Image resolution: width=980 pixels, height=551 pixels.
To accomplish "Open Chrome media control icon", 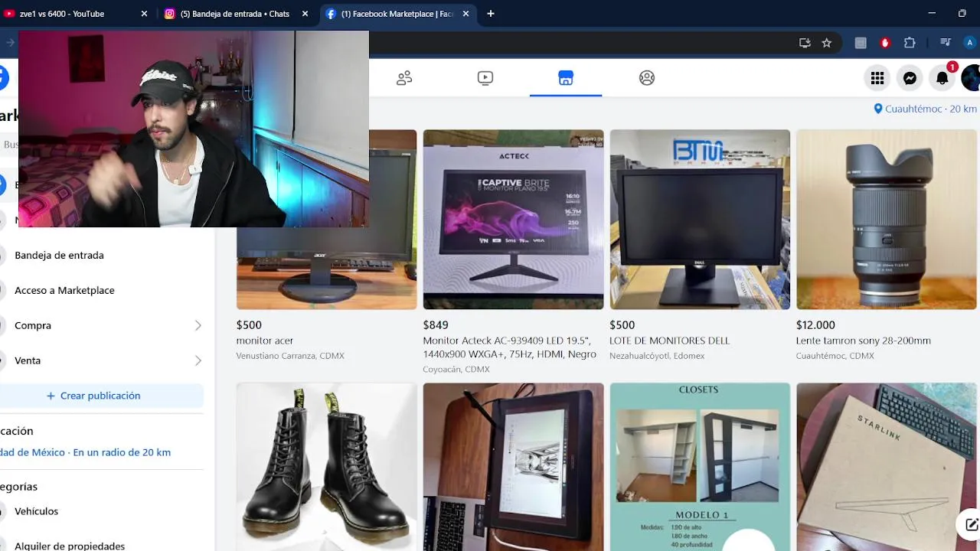I will [946, 43].
